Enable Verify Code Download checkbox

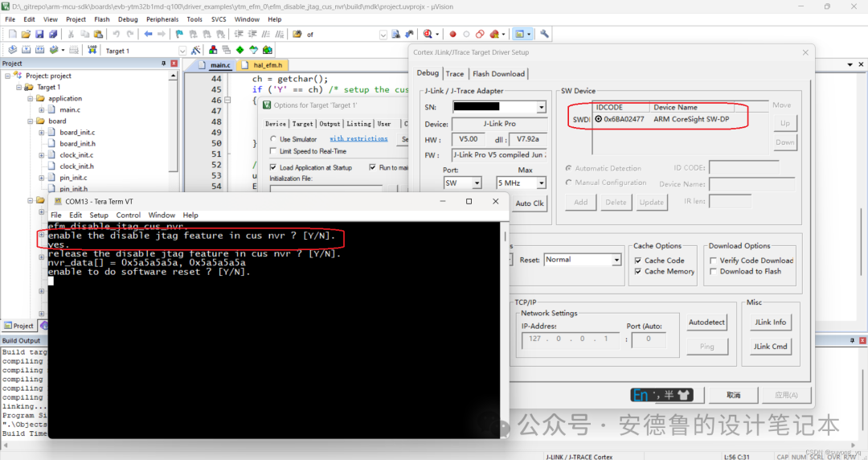714,261
